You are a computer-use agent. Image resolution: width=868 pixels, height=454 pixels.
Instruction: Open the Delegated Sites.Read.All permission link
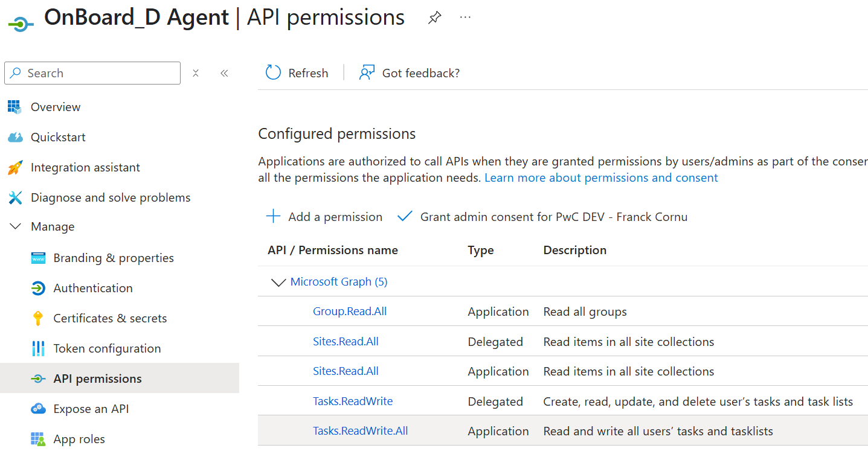click(x=346, y=342)
